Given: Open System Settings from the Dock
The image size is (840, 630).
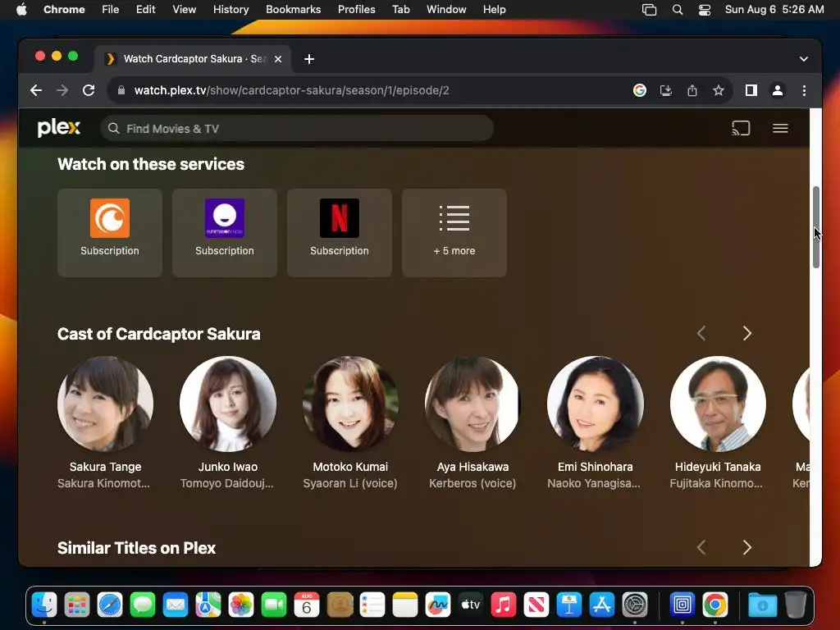Looking at the screenshot, I should coord(635,605).
